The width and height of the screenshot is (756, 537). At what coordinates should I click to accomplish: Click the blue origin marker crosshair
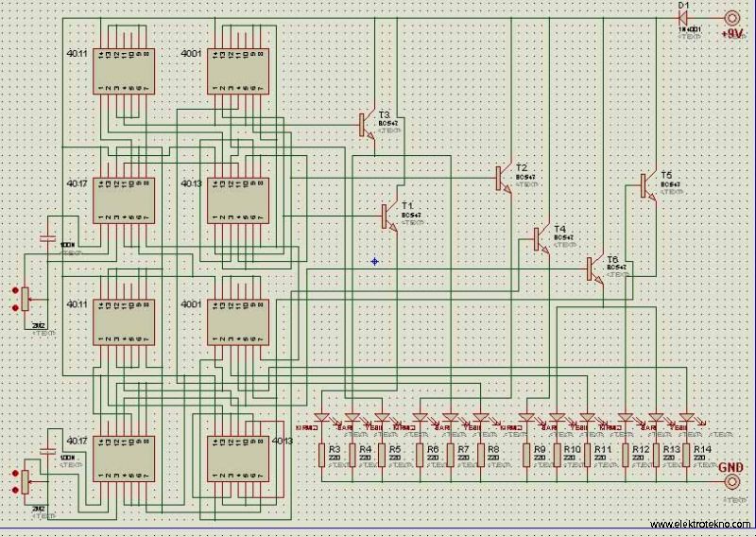tap(374, 262)
